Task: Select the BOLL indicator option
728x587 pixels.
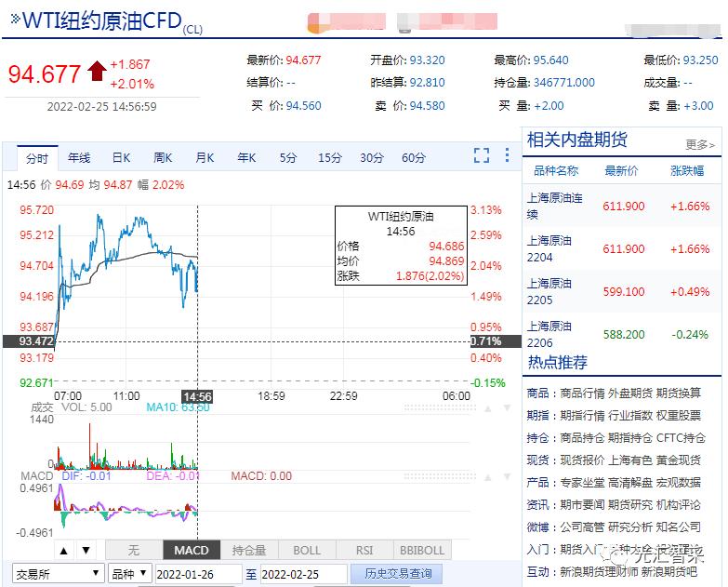Action: click(x=307, y=551)
